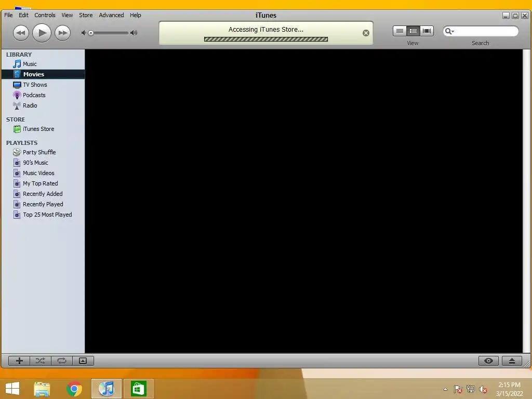
Task: Click the Recently Added gear icon
Action: click(x=17, y=194)
